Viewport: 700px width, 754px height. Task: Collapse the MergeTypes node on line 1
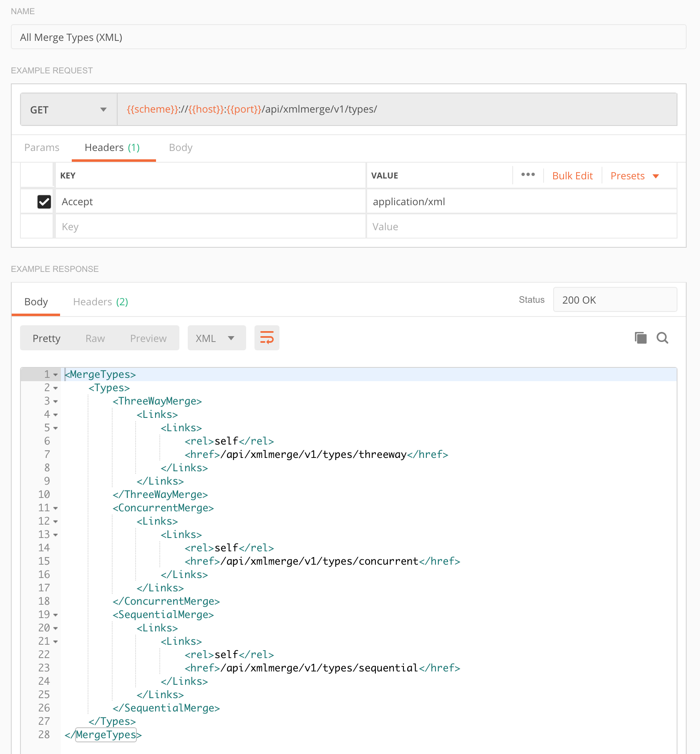(55, 375)
